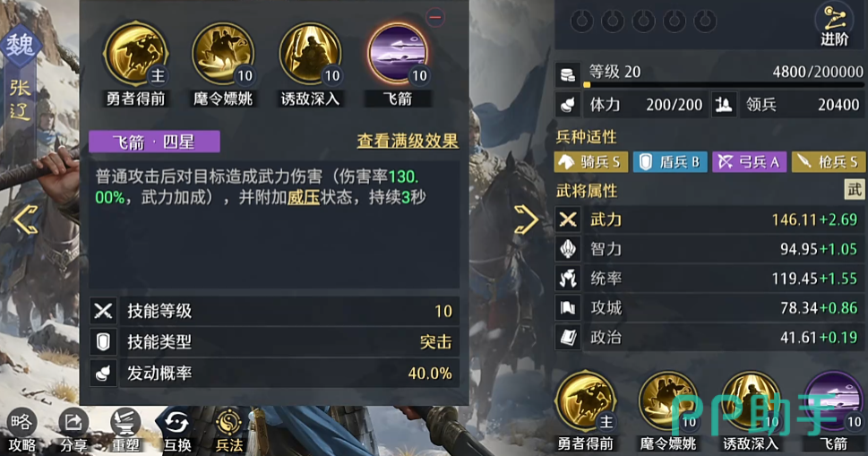Collapse skill panel with red minus button
The width and height of the screenshot is (868, 456).
coord(435,17)
